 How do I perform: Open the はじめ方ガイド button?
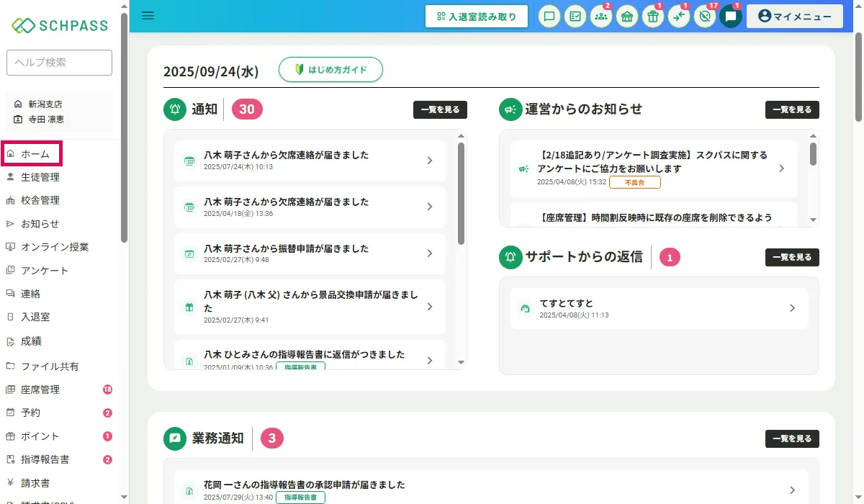point(330,70)
